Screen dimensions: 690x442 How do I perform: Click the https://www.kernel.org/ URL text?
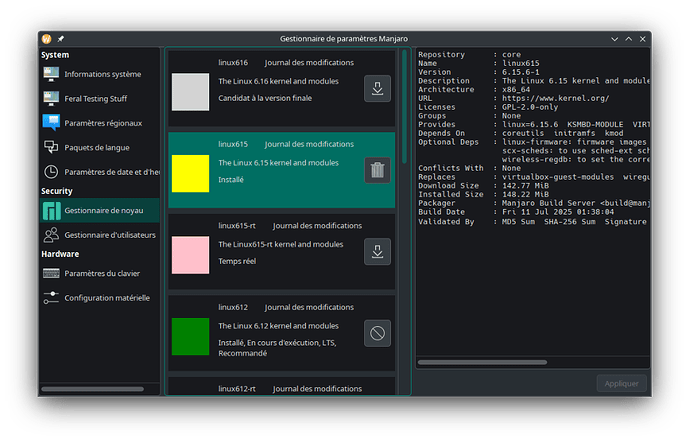555,98
